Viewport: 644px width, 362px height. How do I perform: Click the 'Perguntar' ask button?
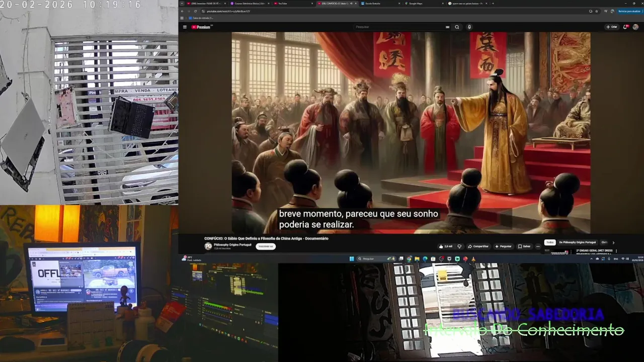click(x=503, y=246)
